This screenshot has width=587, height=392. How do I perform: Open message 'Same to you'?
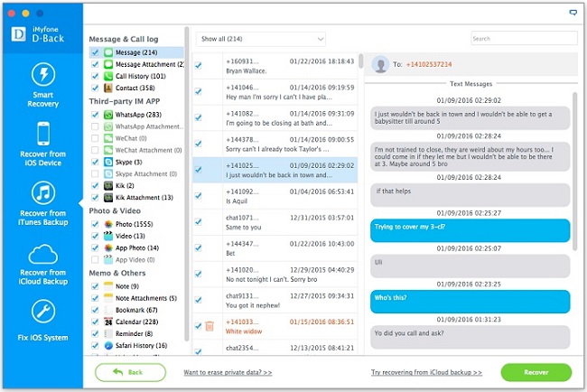(x=275, y=222)
